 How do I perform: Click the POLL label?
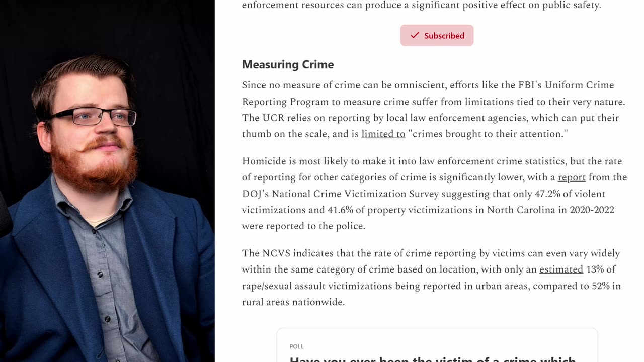pyautogui.click(x=296, y=346)
